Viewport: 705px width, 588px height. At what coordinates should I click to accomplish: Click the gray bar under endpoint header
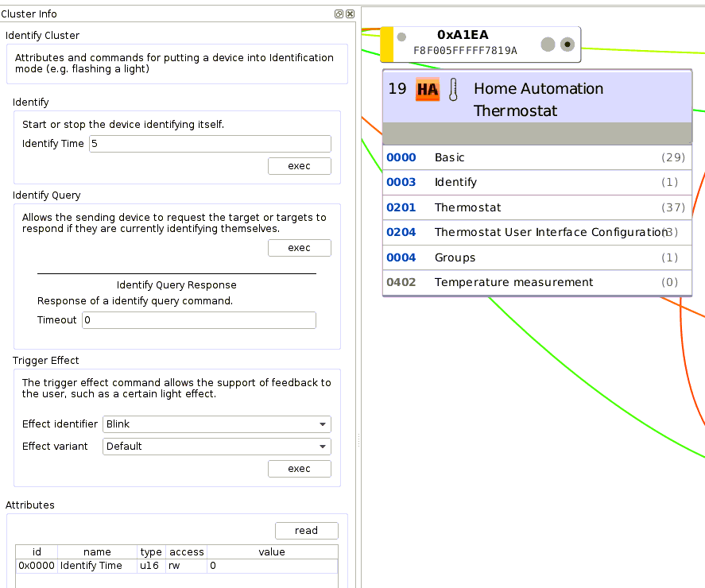536,133
